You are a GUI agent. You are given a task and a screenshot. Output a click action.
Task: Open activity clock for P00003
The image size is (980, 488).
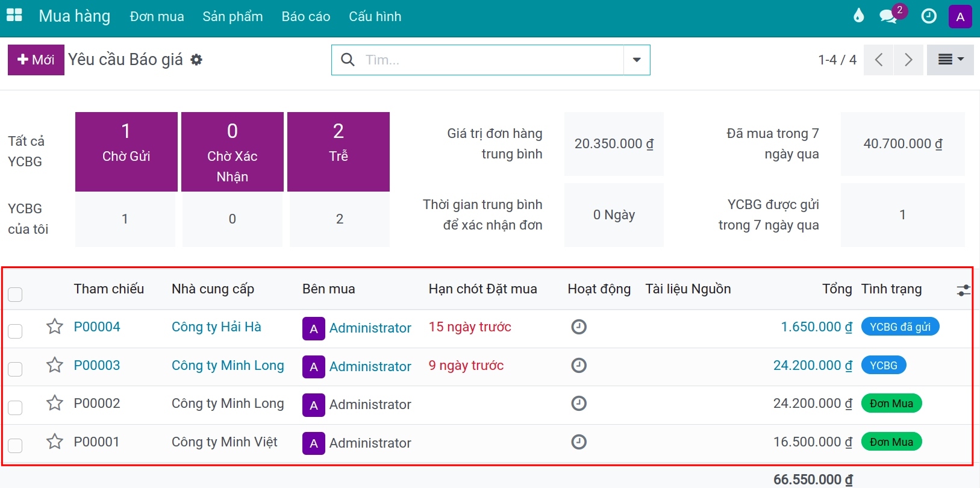coord(579,365)
